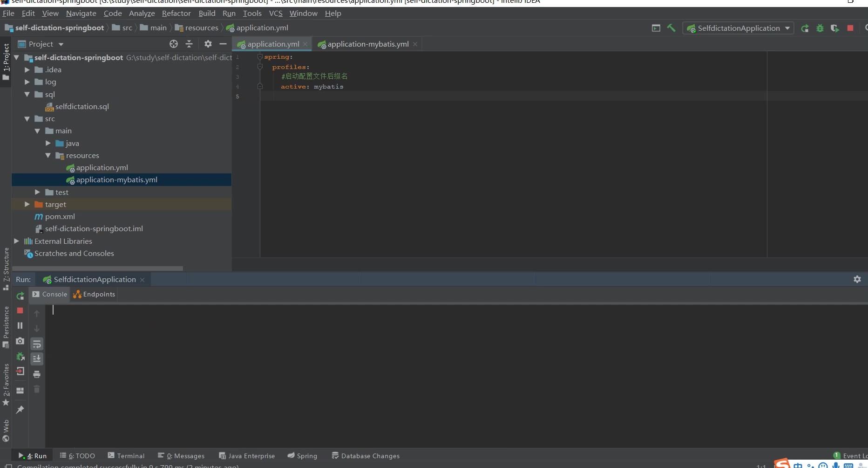
Task: Collapse all in Project panel
Action: [189, 44]
